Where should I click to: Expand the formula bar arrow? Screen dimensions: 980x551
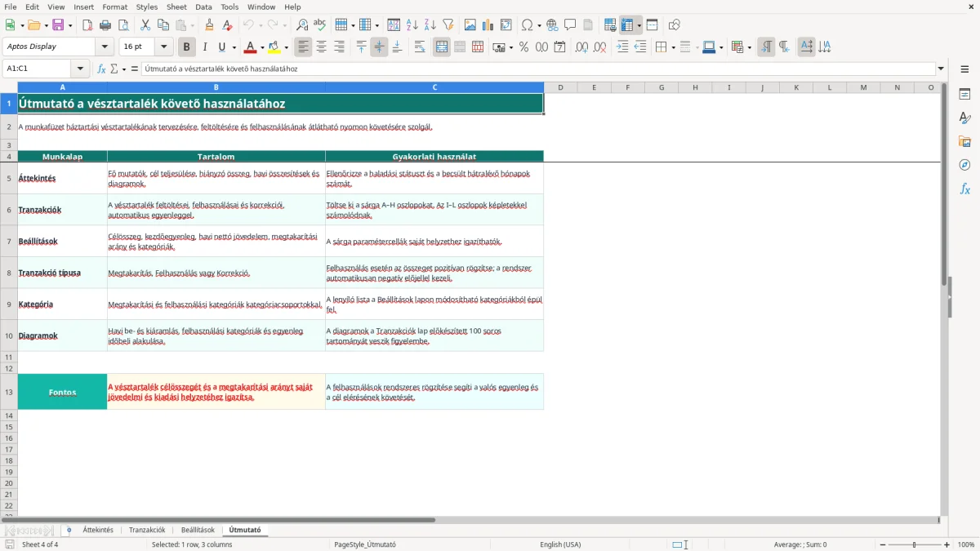point(941,69)
